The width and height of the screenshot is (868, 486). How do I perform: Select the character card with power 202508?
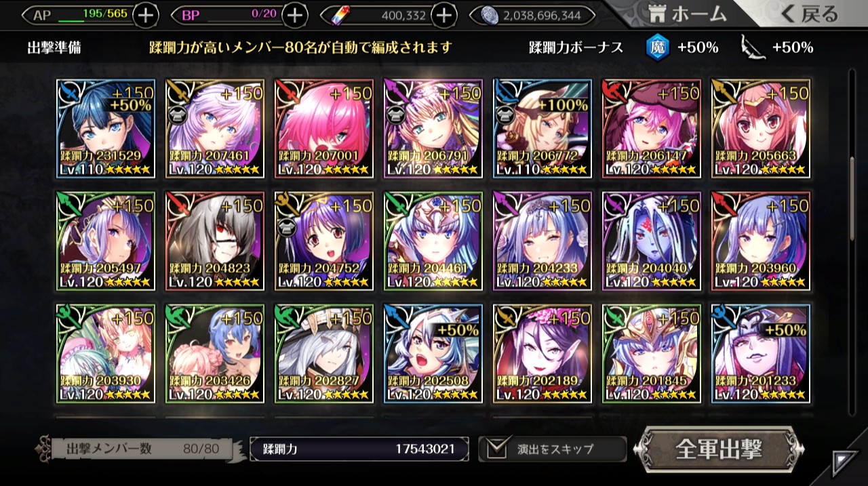(x=433, y=354)
